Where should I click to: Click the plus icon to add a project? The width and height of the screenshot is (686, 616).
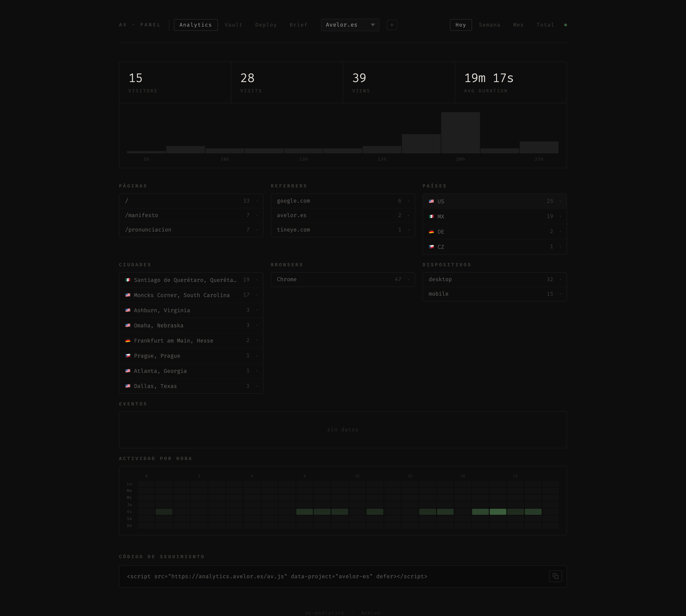coord(392,25)
